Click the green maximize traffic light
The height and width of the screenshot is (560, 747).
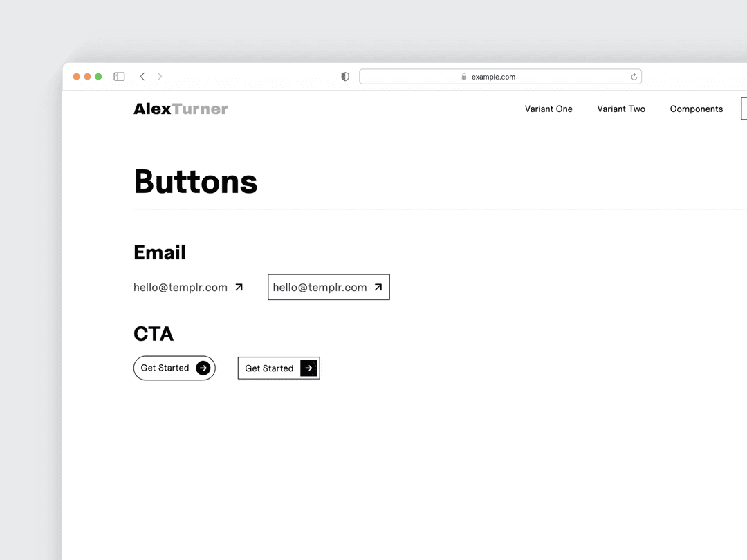click(98, 76)
